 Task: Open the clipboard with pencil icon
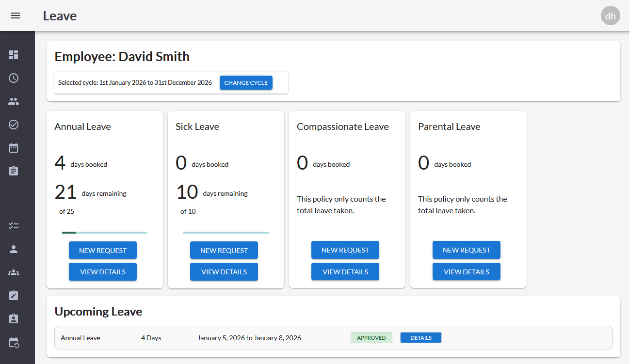(x=14, y=295)
